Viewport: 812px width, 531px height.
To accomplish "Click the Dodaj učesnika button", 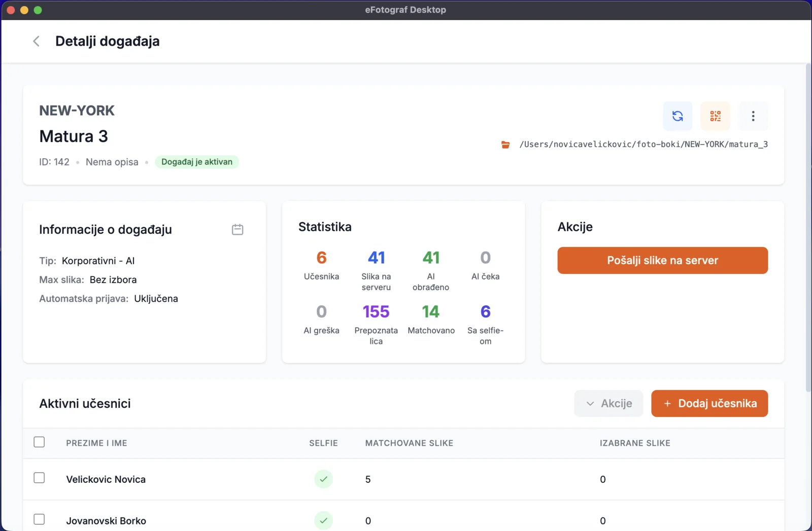I will [709, 404].
